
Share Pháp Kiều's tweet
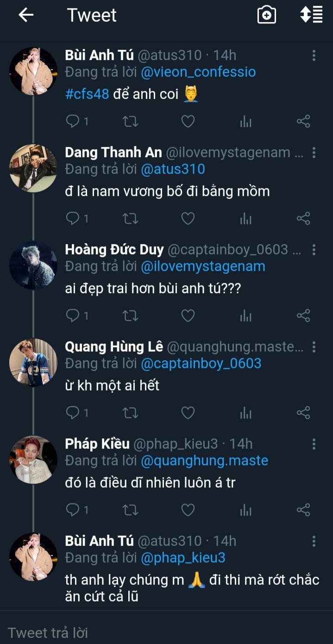[x=303, y=510]
